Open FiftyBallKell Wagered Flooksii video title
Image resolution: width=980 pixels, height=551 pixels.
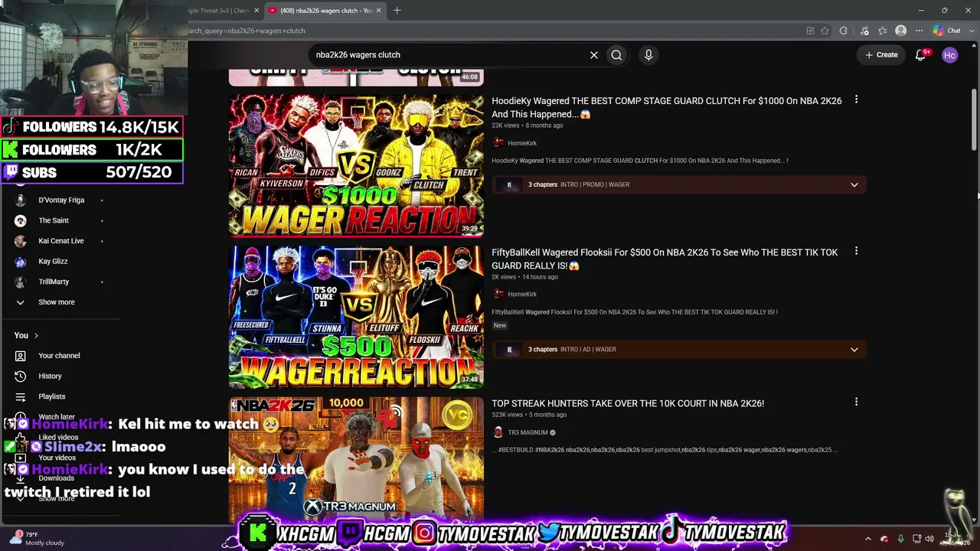pyautogui.click(x=665, y=259)
